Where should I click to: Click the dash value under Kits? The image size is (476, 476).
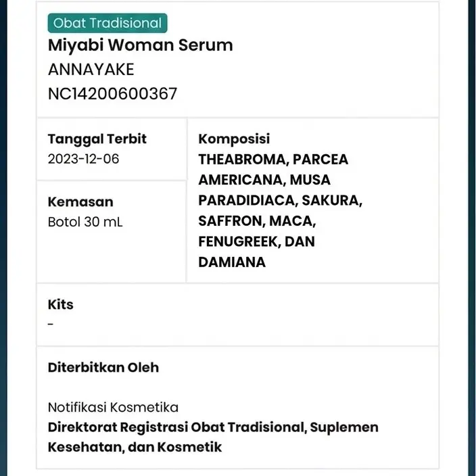[51, 324]
